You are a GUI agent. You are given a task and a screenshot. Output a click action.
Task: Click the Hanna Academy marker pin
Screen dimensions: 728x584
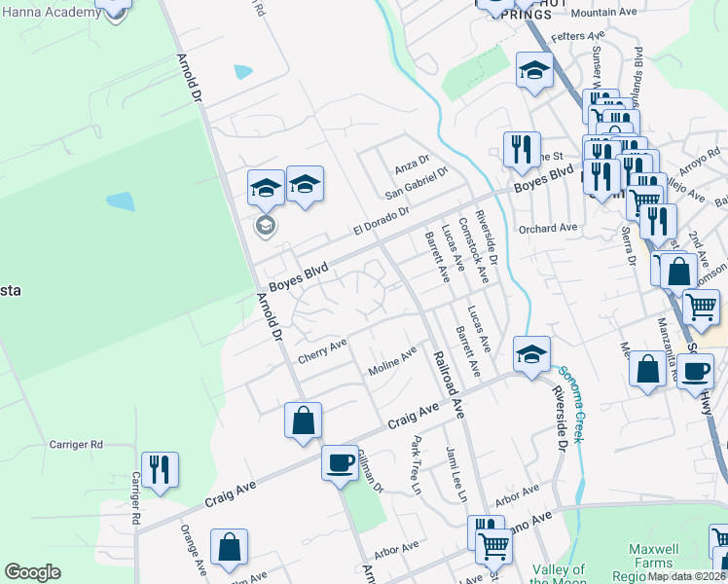point(115,13)
